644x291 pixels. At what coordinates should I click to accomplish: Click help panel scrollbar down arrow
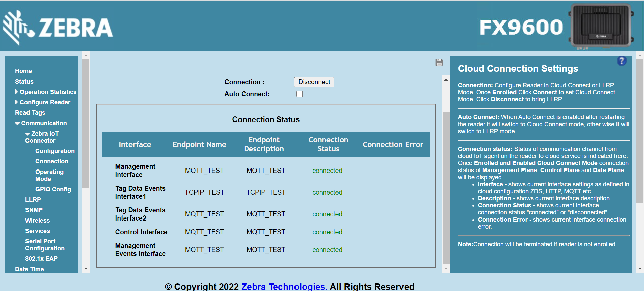tap(640, 269)
